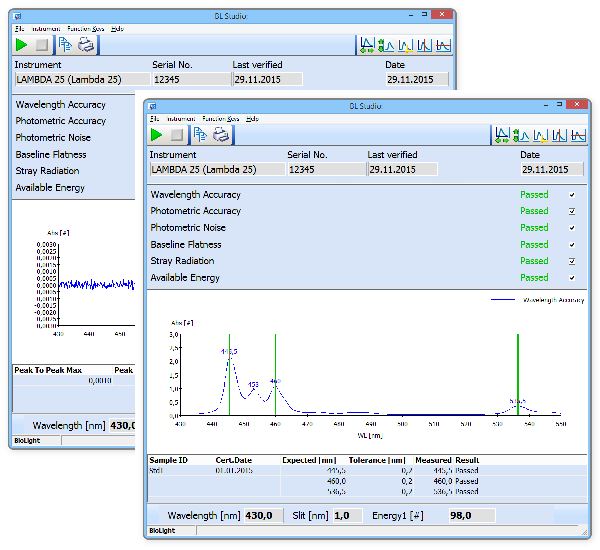Click the Wavelength Accuracy chart legend entry
Screen dimensions: 600x550
pos(537,300)
